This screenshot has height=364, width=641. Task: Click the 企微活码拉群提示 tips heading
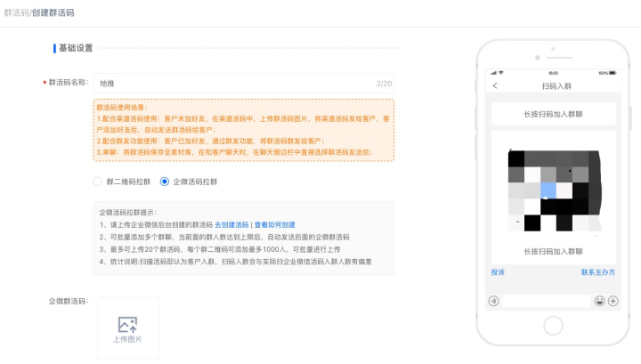(128, 213)
